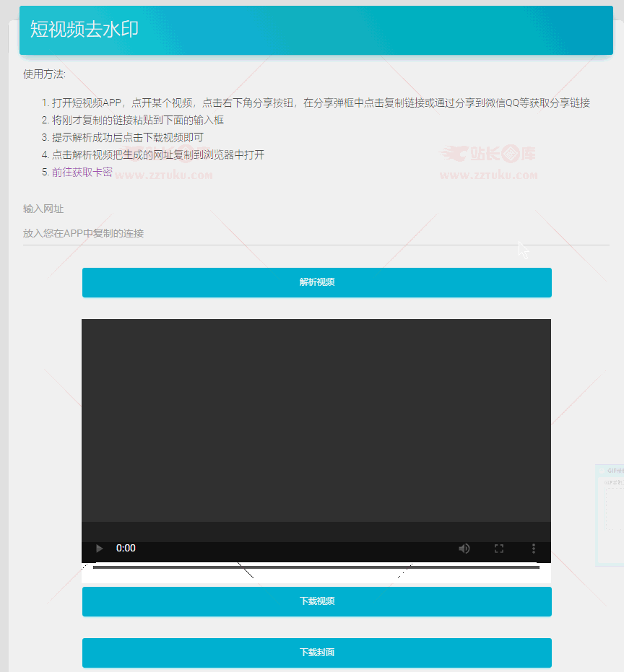This screenshot has width=624, height=672.
Task: Click the 输入网址 field label
Action: click(43, 209)
